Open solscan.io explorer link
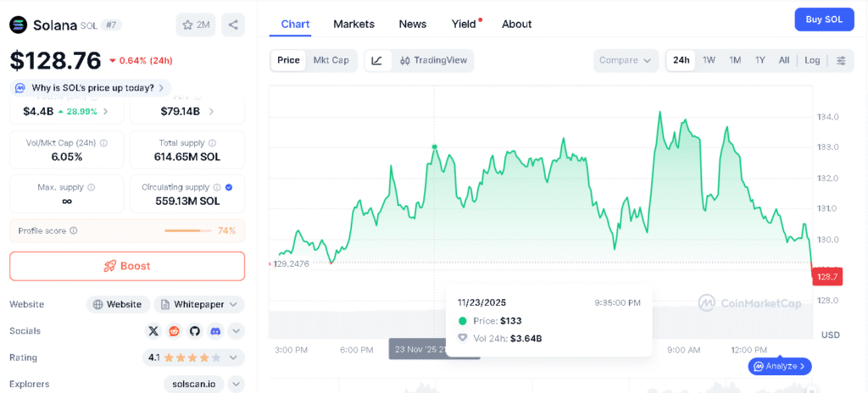Image resolution: width=868 pixels, height=393 pixels. [194, 385]
